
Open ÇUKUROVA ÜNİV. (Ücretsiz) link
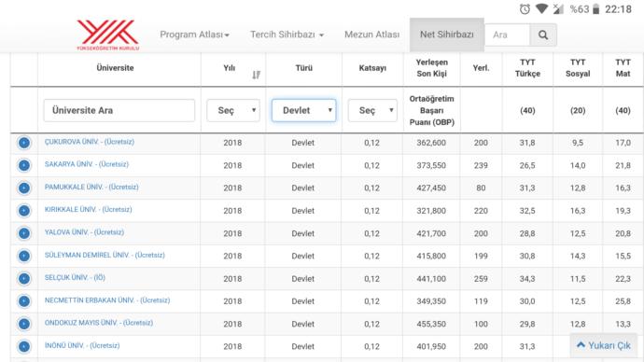click(89, 142)
